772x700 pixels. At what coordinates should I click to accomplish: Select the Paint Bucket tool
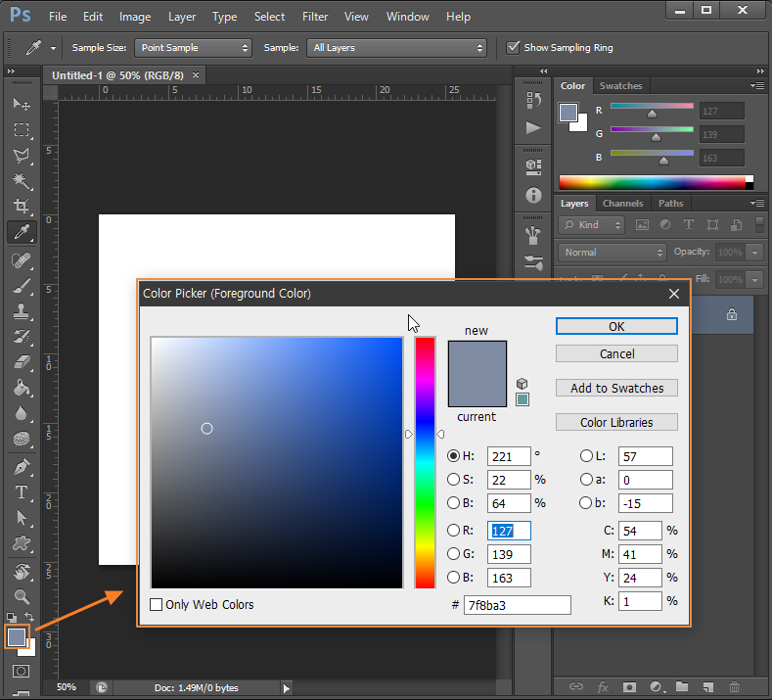tap(22, 388)
